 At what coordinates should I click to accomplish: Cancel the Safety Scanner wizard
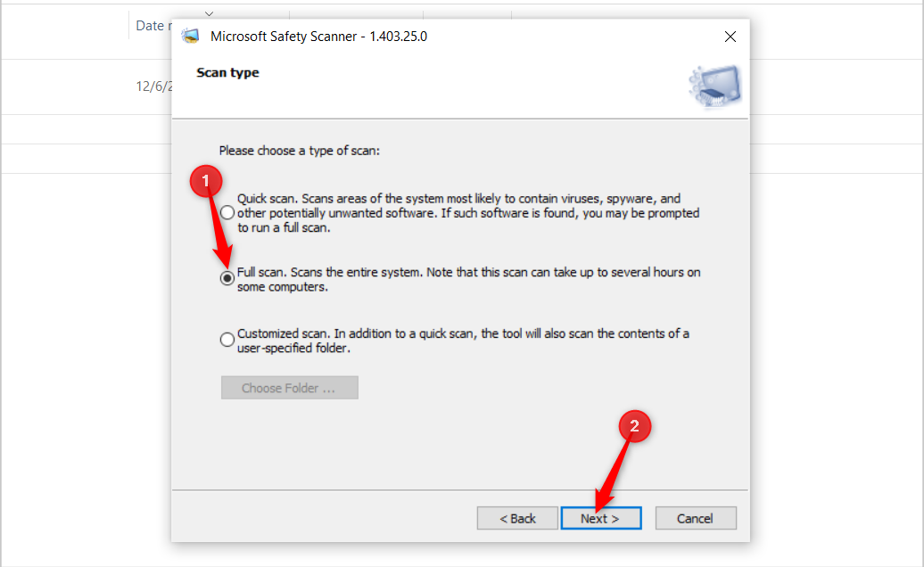coord(696,518)
